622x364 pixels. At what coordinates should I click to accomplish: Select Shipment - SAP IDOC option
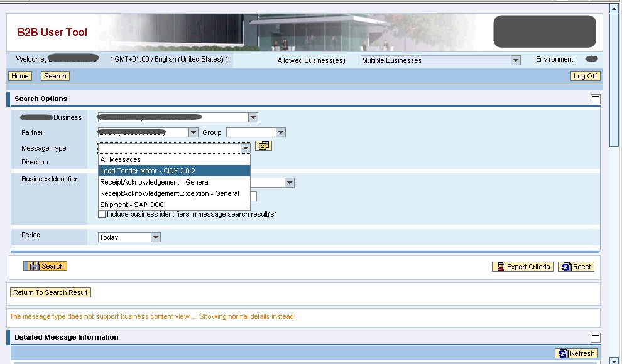tap(132, 205)
